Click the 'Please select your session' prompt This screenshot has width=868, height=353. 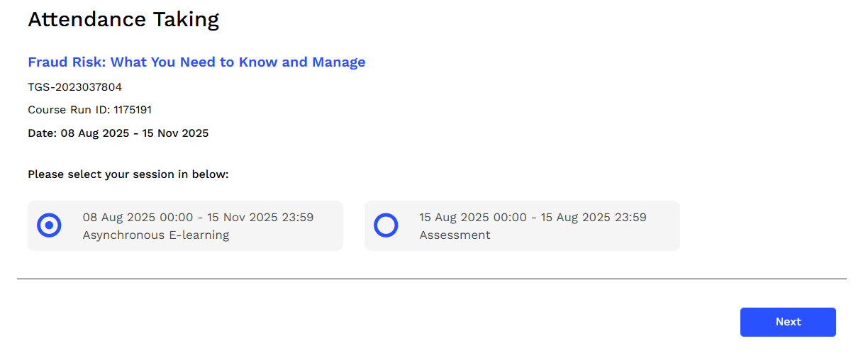[128, 174]
